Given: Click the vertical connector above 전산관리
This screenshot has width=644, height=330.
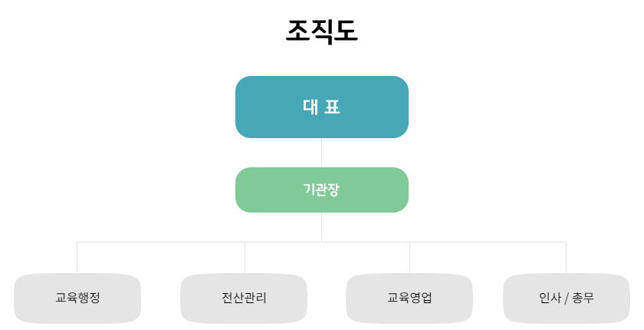Looking at the screenshot, I should pyautogui.click(x=245, y=258).
